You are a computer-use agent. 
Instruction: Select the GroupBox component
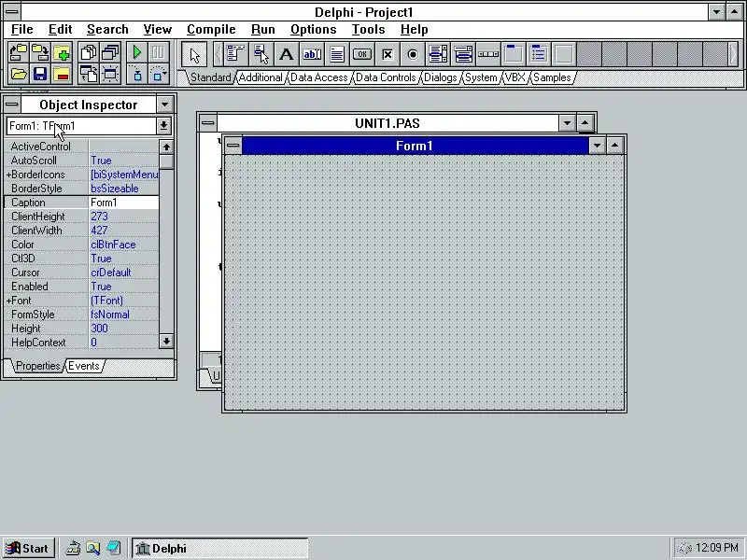(x=514, y=54)
